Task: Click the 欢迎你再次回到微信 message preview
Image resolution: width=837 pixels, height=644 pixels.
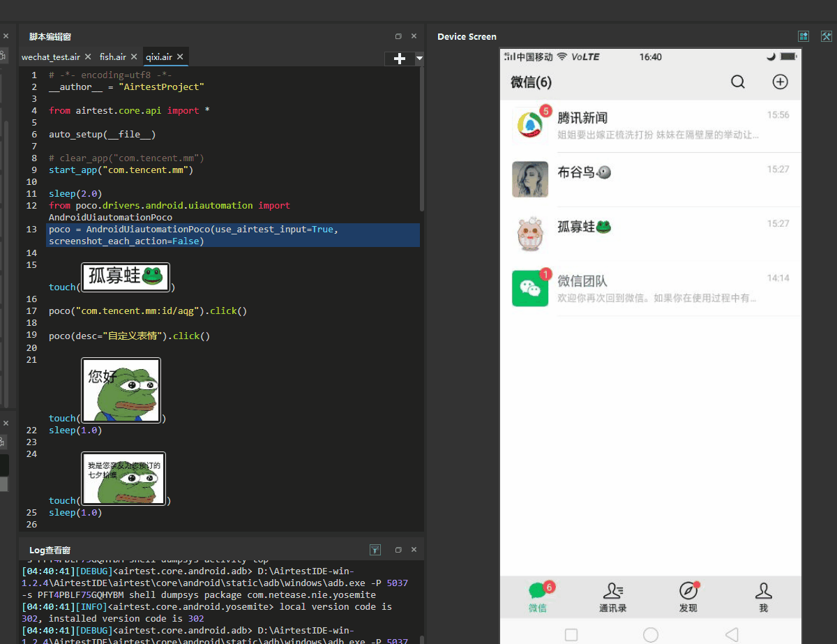Action: (x=657, y=298)
